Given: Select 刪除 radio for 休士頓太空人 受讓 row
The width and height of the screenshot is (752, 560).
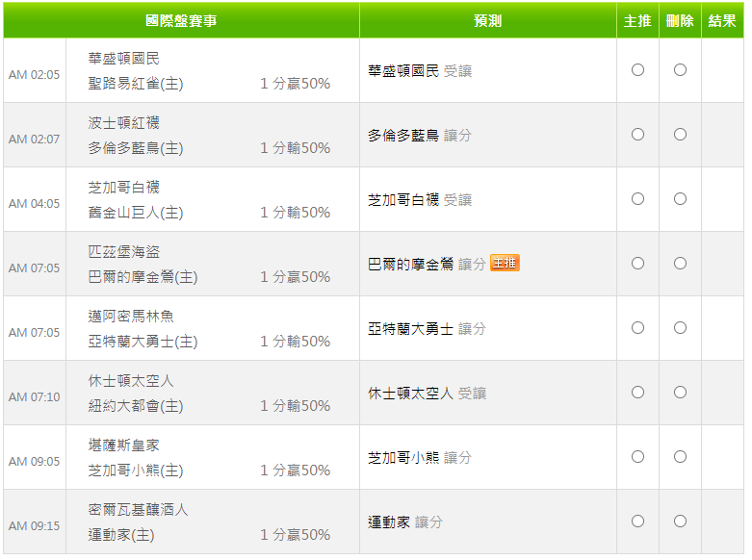Looking at the screenshot, I should (x=680, y=393).
